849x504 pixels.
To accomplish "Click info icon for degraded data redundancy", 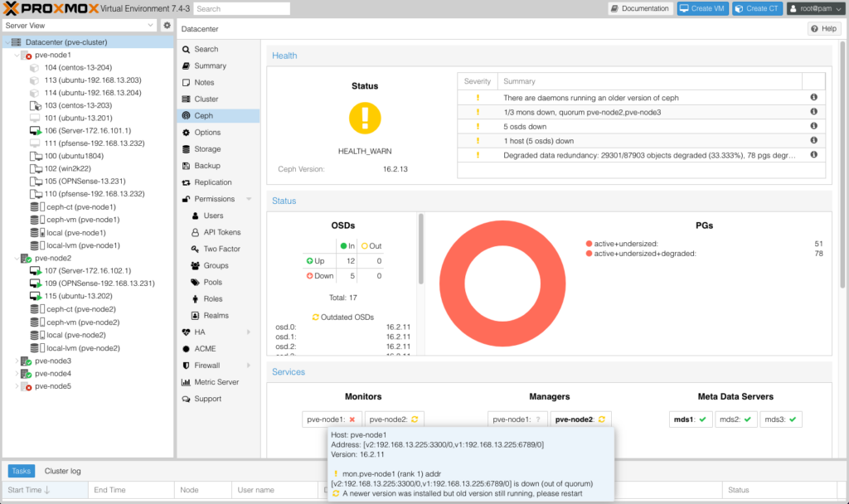I will [813, 155].
